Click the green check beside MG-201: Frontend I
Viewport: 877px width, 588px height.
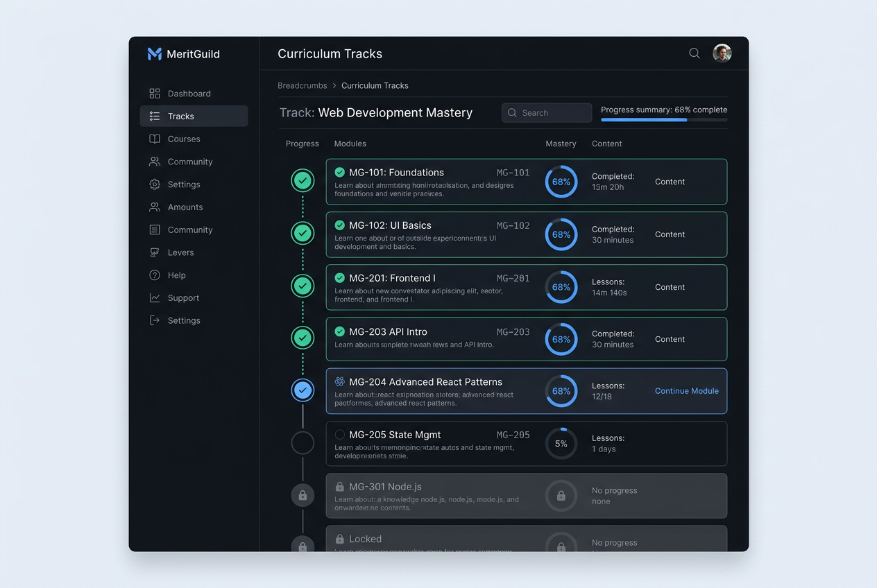click(340, 277)
